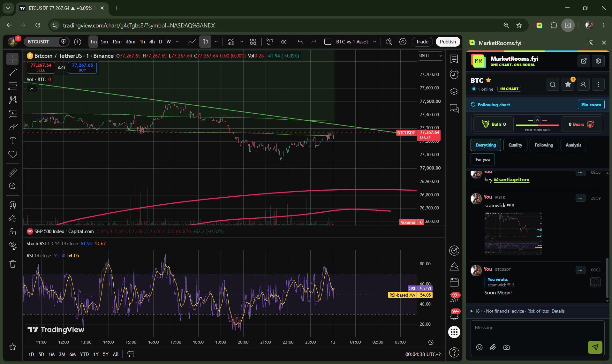
Task: Open the emoji picker in message box
Action: click(479, 347)
